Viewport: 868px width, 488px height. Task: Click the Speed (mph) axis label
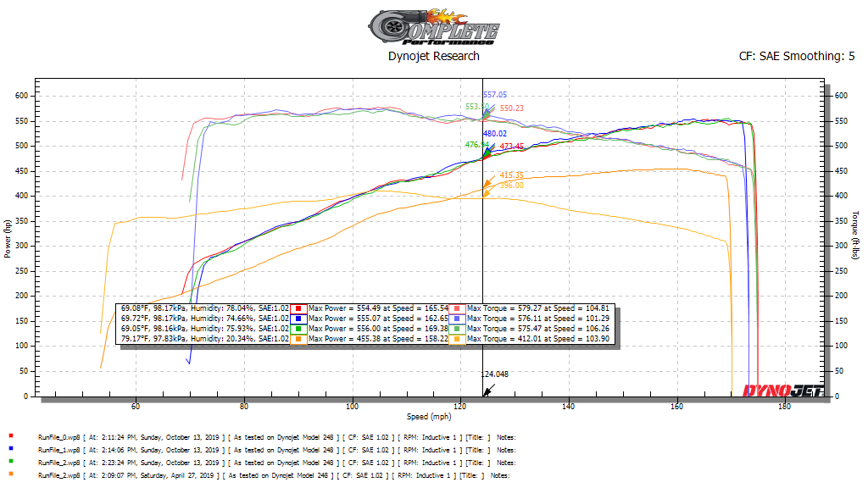(429, 417)
